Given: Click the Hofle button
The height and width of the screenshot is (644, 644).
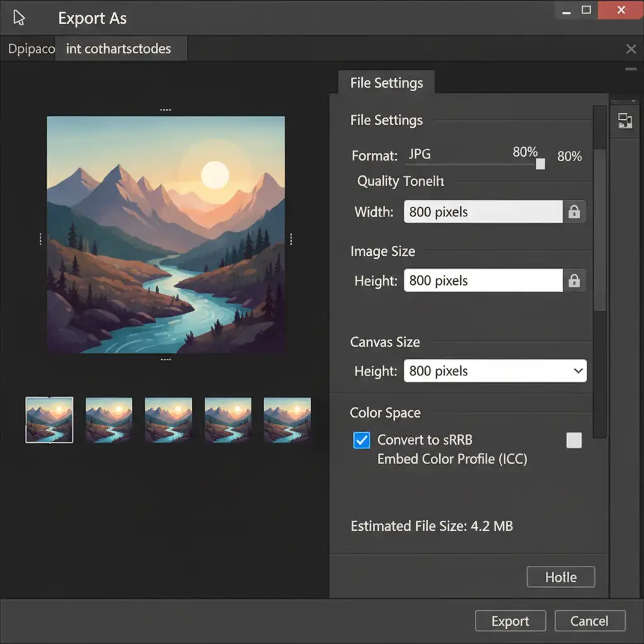Looking at the screenshot, I should [560, 577].
